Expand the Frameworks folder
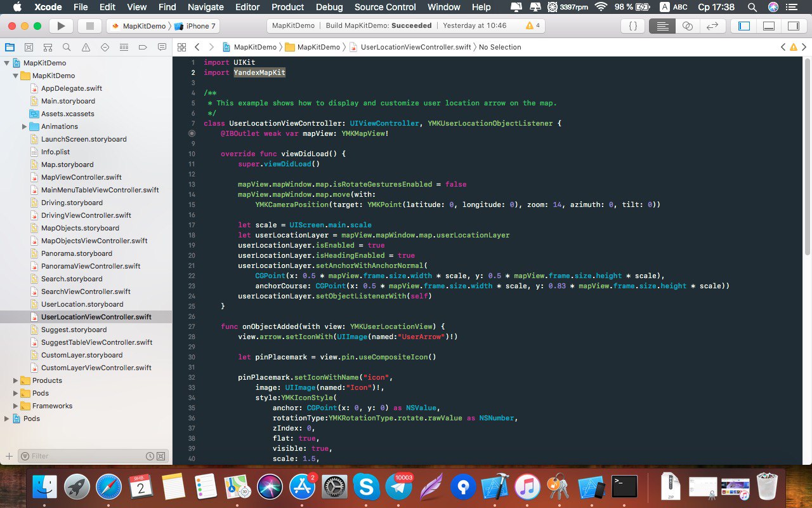812x508 pixels. (16, 406)
